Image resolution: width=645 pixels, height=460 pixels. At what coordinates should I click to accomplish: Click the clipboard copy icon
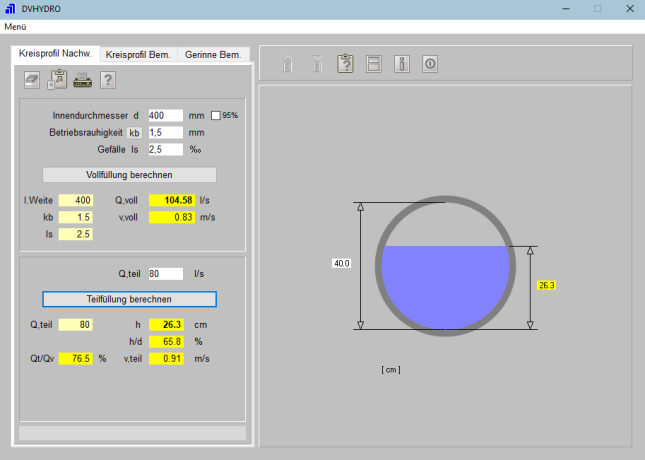(57, 80)
